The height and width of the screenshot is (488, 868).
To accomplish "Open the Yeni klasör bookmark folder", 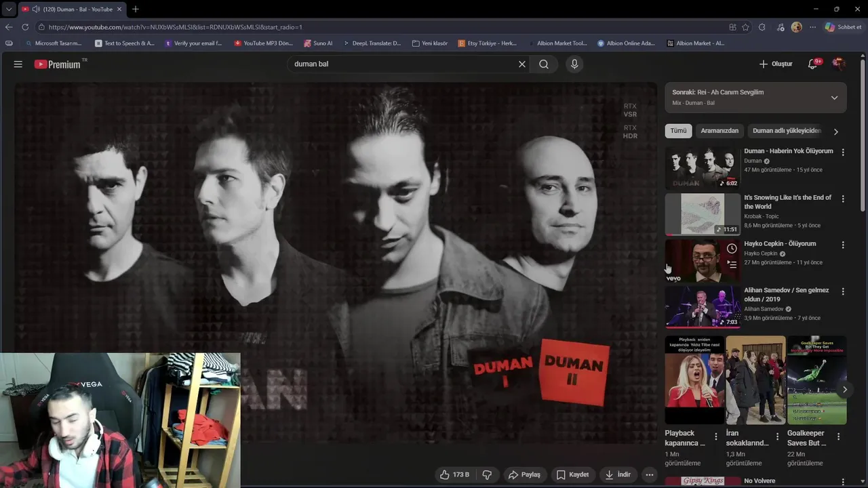I will (429, 43).
